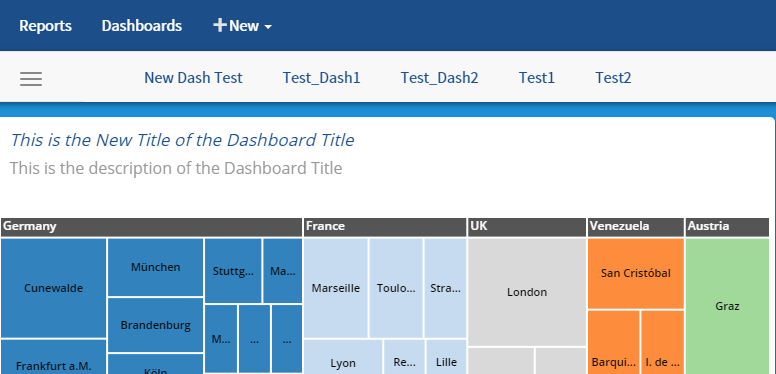The height and width of the screenshot is (374, 776).
Task: Open the Reports menu
Action: [x=45, y=26]
